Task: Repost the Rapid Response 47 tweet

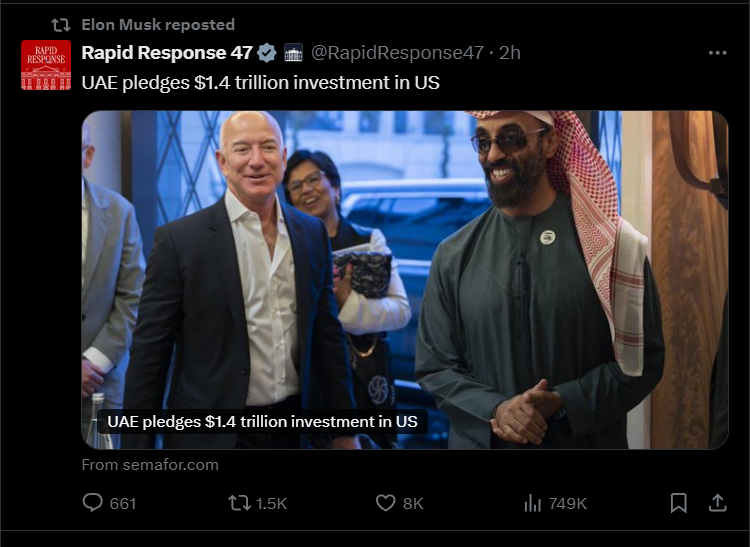Action: click(239, 503)
